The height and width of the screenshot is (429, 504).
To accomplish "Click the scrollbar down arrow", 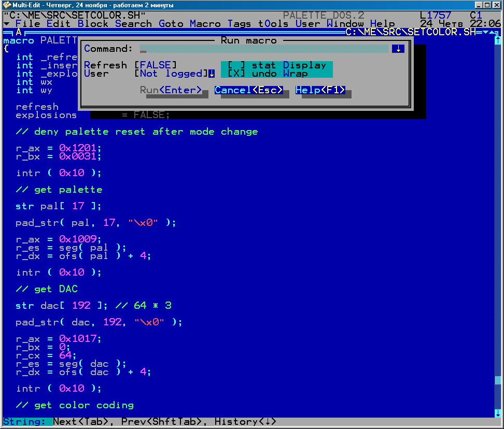I will [x=498, y=413].
